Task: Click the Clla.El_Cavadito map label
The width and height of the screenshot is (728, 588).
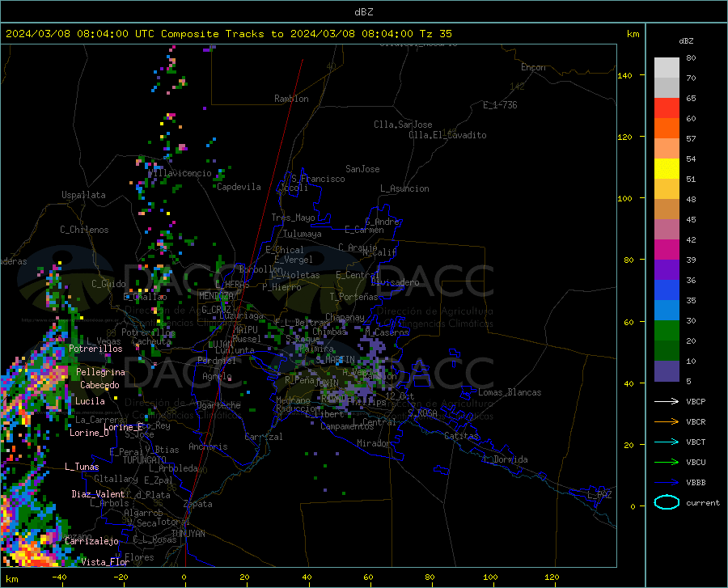Action: (x=447, y=135)
